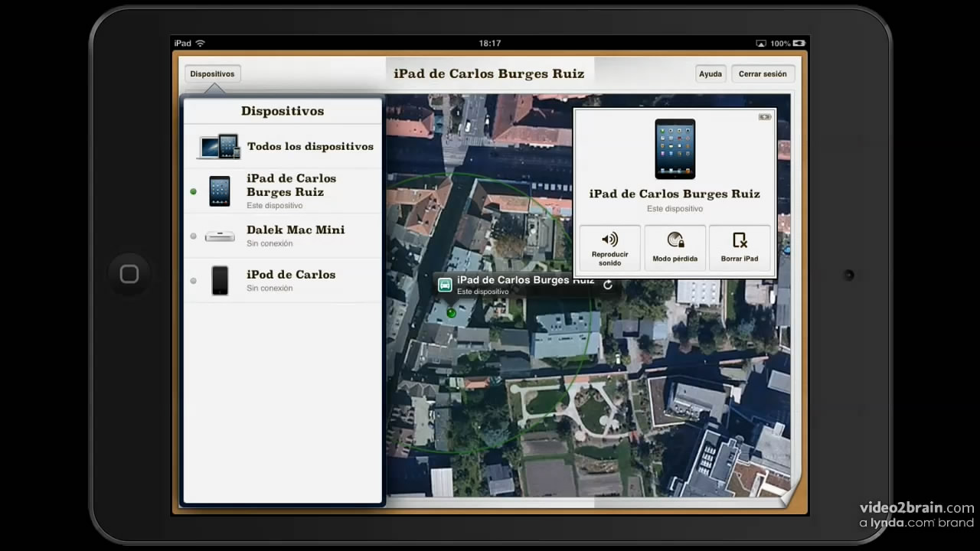Screen dimensions: 980x551
Task: Select iPod de Carlos in device list
Action: 283,280
